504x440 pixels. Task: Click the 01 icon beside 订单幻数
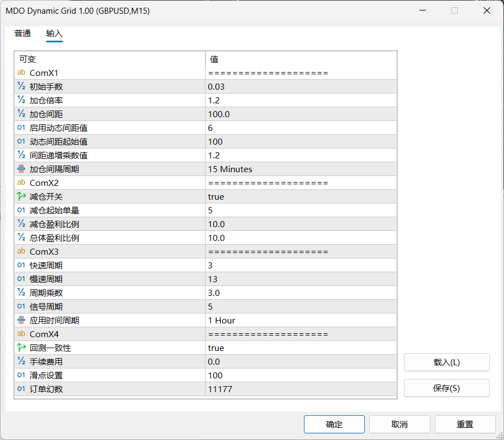(21, 389)
